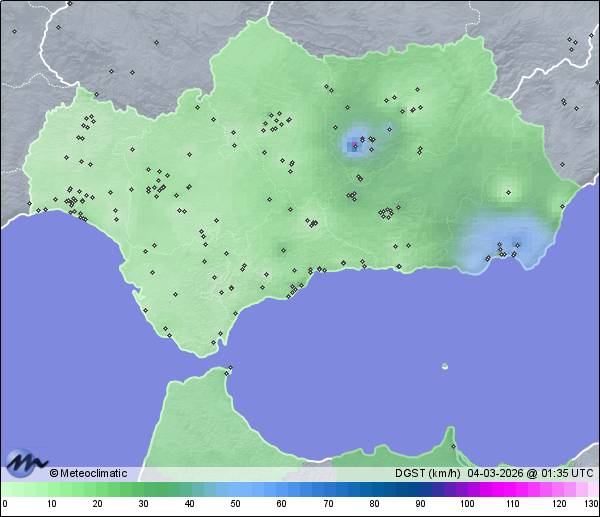Click the 120 km/h pale pink legend segment
The width and height of the screenshot is (600, 517).
pos(558,489)
